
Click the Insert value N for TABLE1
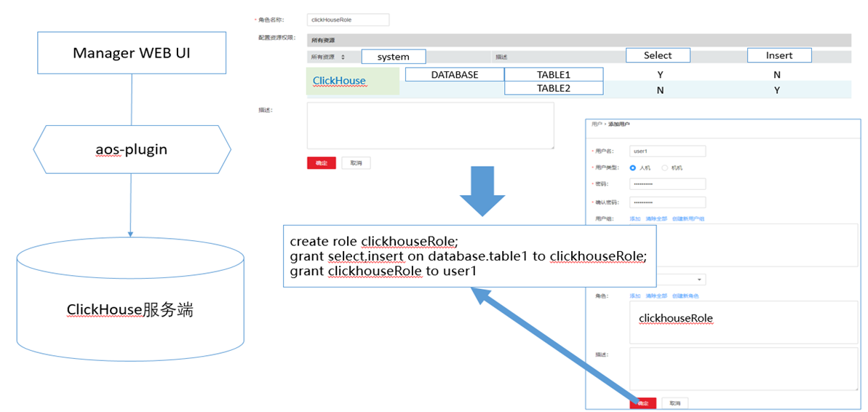coord(777,75)
